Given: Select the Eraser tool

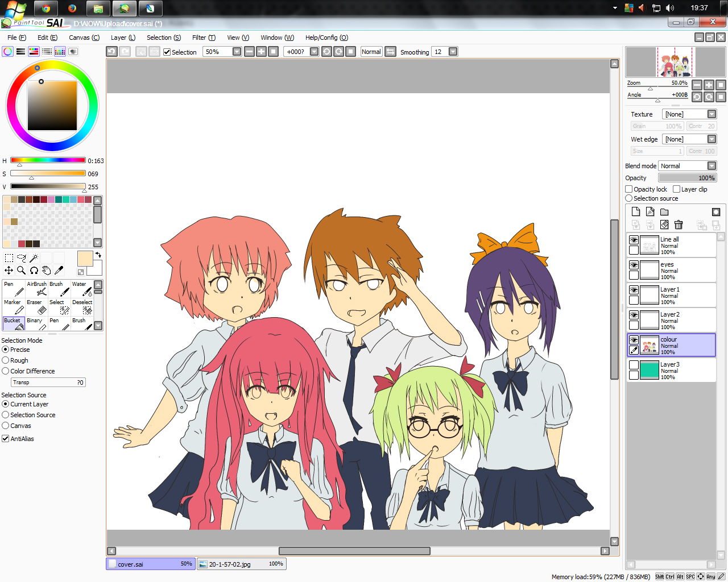Looking at the screenshot, I should tap(36, 307).
